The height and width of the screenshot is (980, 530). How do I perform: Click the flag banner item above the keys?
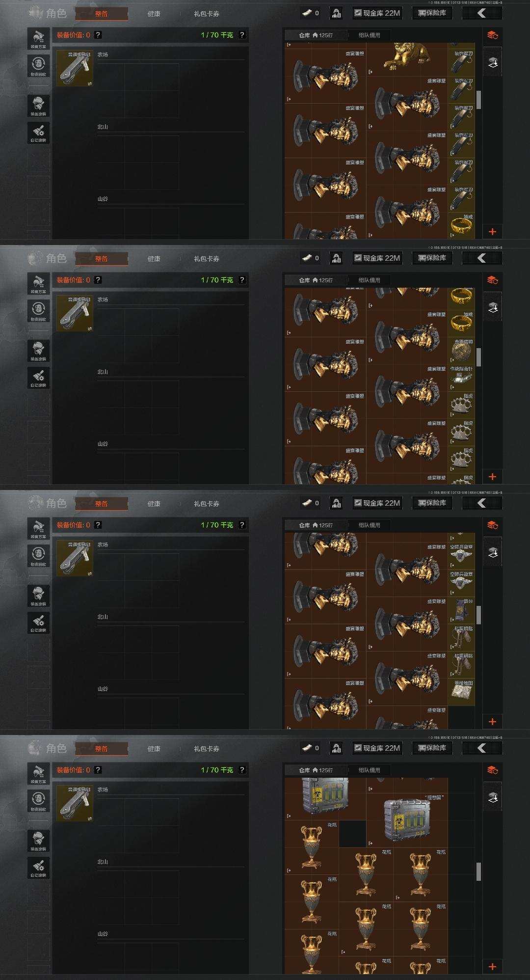point(461,610)
